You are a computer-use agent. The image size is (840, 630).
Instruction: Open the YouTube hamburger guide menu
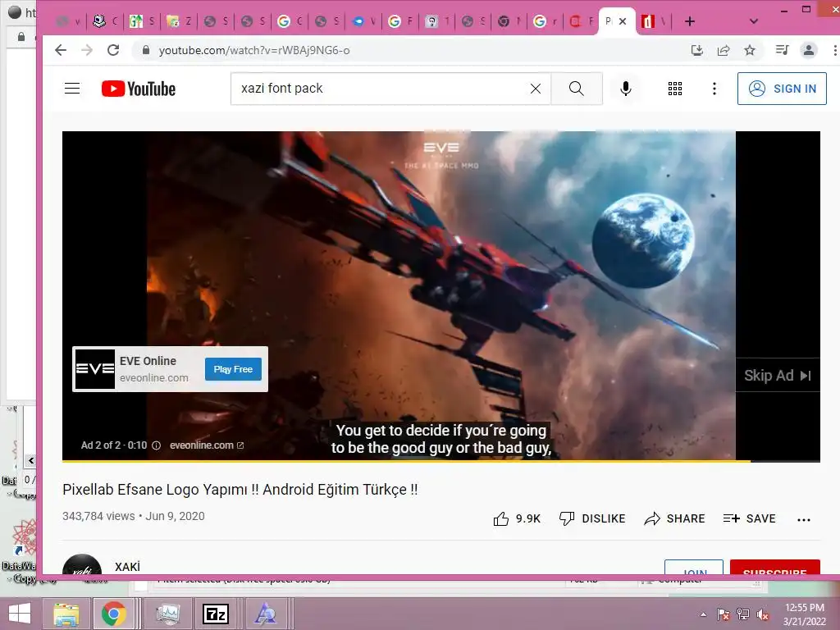[72, 89]
